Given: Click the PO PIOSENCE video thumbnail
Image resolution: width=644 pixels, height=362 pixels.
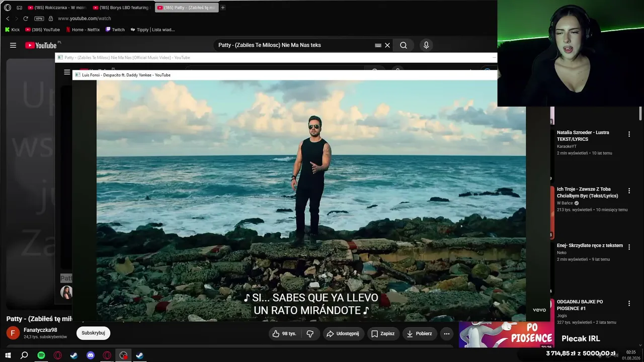Looking at the screenshot, I should 506,334.
